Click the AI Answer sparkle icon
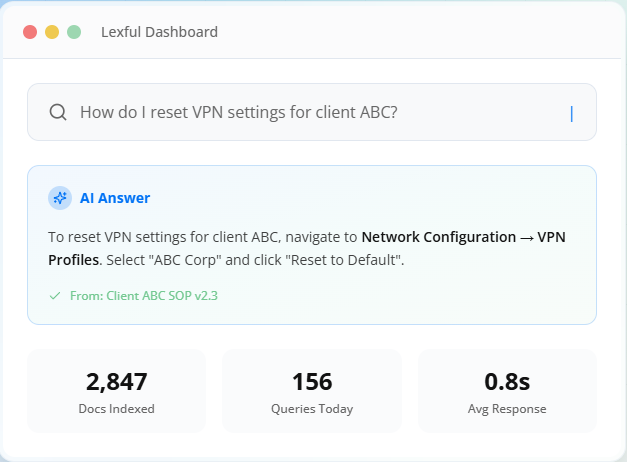 60,198
